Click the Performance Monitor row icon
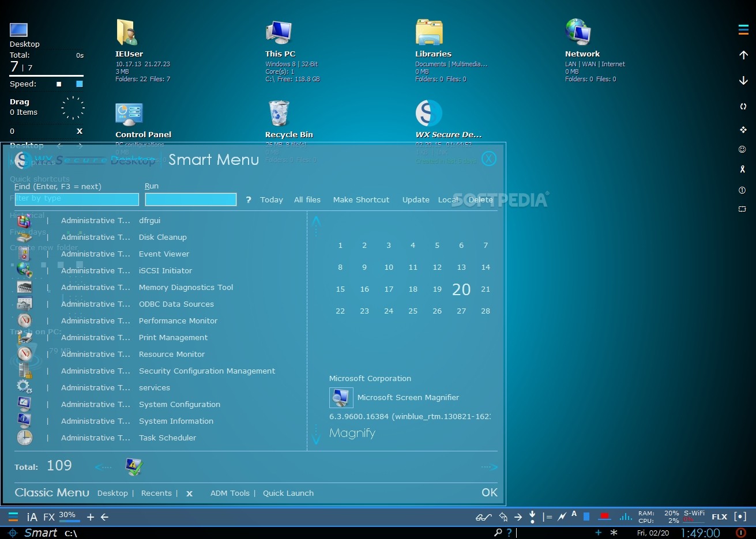 point(24,321)
